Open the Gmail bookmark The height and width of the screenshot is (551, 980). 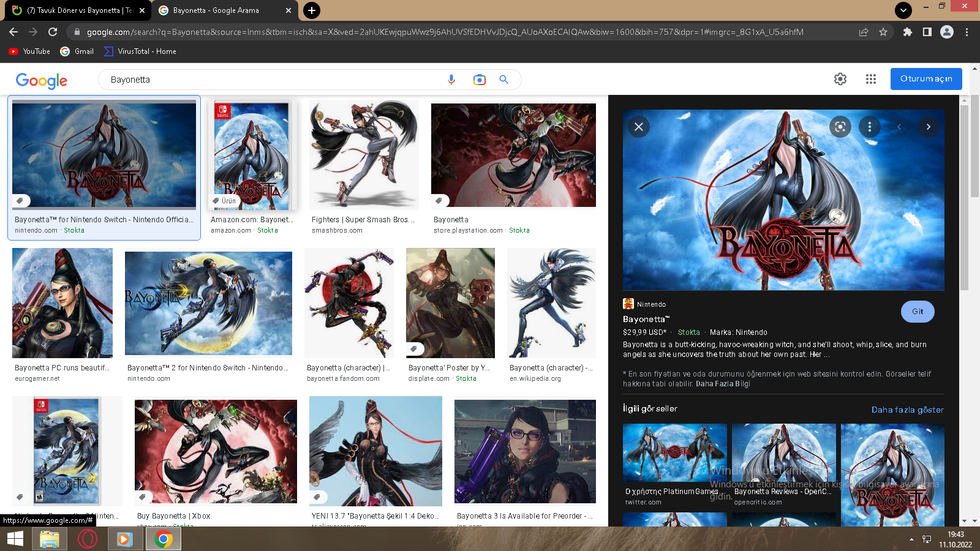(x=77, y=51)
